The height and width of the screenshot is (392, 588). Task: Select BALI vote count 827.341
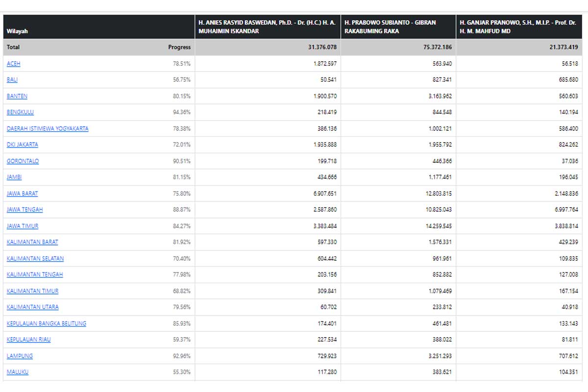[x=442, y=80]
